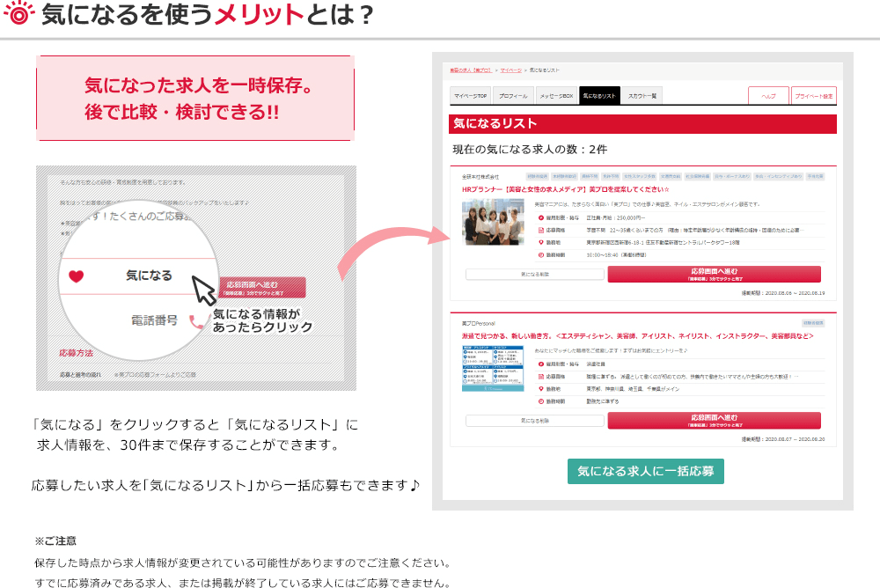Open the マイページTOP tab
The width and height of the screenshot is (880, 588).
(469, 96)
